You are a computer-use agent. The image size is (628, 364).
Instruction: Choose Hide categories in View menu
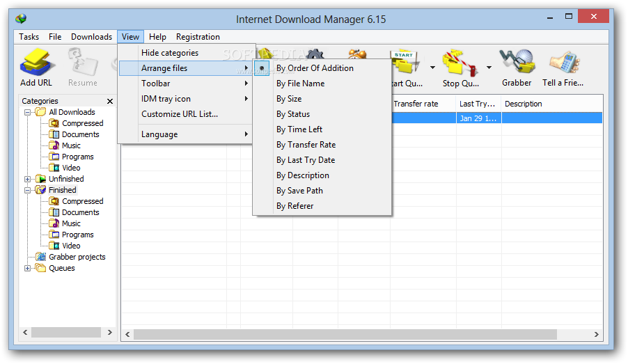coord(185,53)
